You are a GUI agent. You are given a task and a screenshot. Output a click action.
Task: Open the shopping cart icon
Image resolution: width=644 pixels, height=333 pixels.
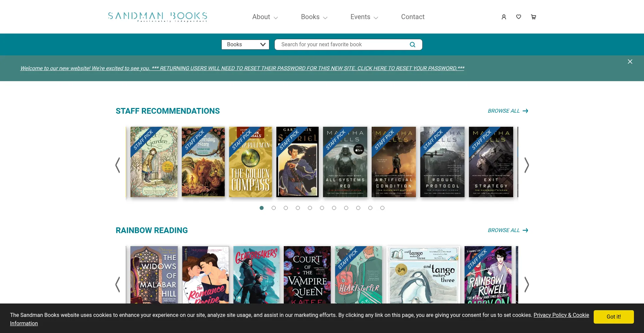(x=533, y=17)
